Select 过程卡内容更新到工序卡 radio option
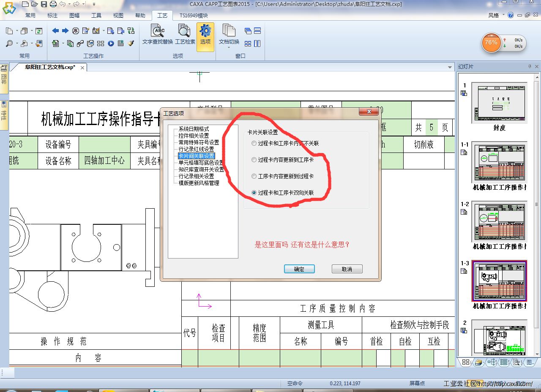Screen dimensions: 541x392 tap(254, 160)
